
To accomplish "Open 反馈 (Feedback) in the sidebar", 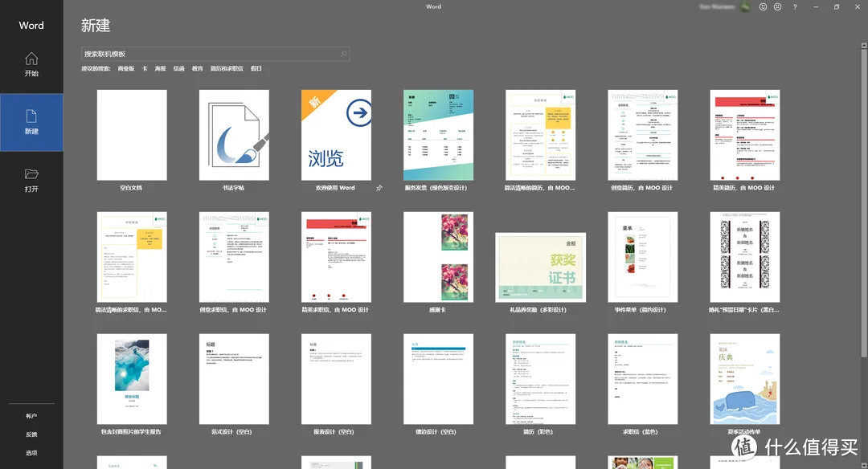I will (31, 434).
